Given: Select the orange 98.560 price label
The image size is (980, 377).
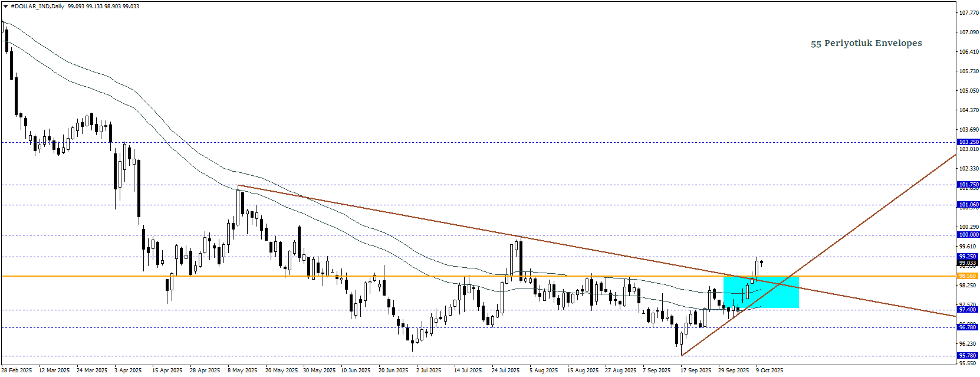Looking at the screenshot, I should click(x=968, y=276).
